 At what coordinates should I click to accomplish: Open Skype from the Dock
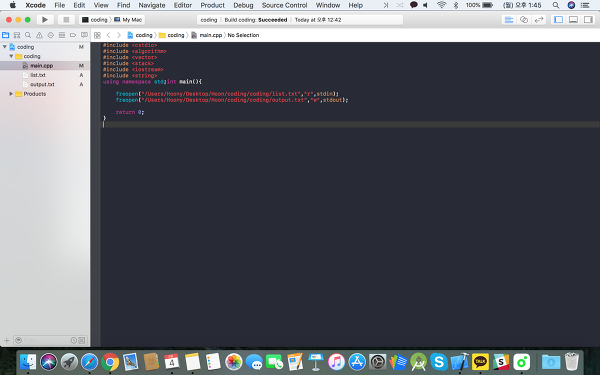click(439, 362)
